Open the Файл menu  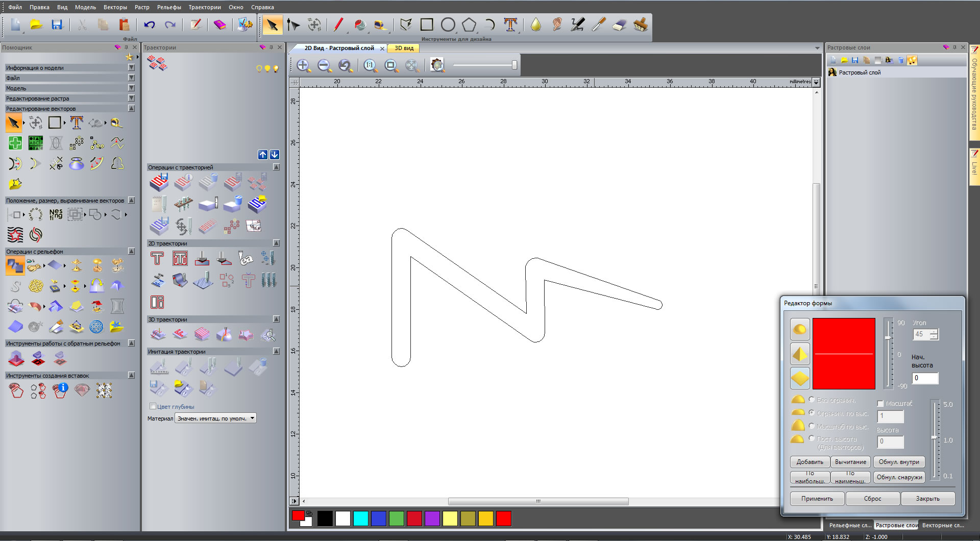[15, 7]
